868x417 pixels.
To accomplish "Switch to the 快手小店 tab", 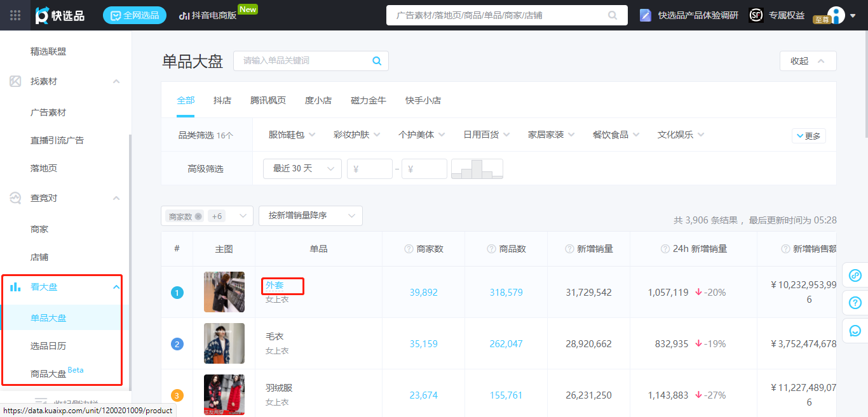I will pos(423,100).
